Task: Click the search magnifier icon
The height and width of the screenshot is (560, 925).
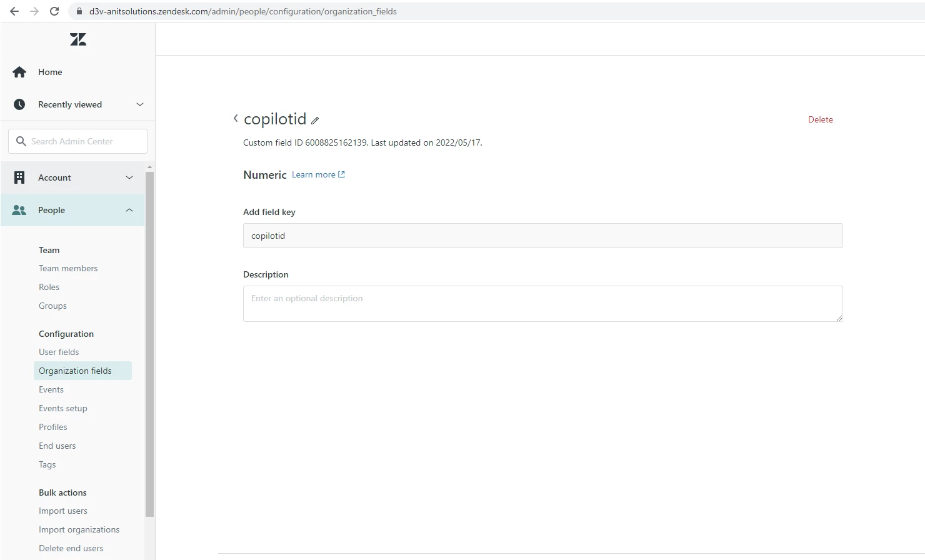Action: click(x=21, y=141)
